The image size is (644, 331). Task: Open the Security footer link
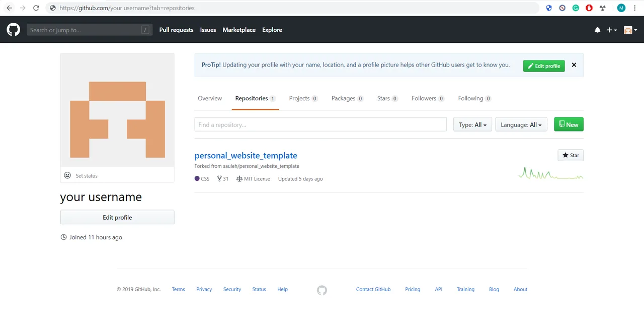click(232, 290)
